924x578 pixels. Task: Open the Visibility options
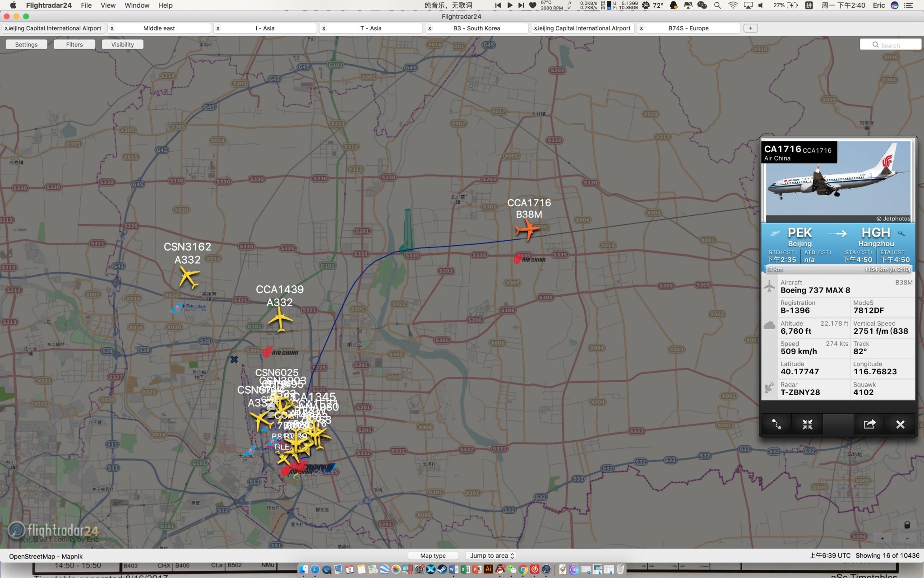(x=122, y=44)
